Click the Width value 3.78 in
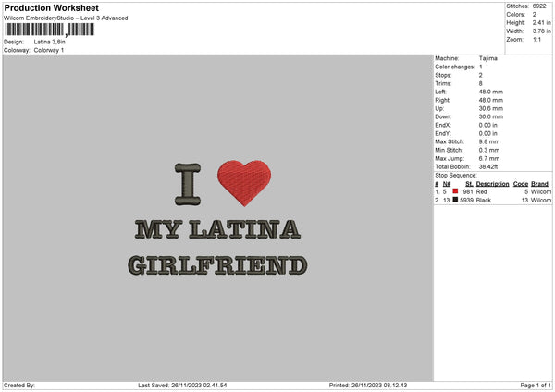The width and height of the screenshot is (555, 392). point(542,31)
